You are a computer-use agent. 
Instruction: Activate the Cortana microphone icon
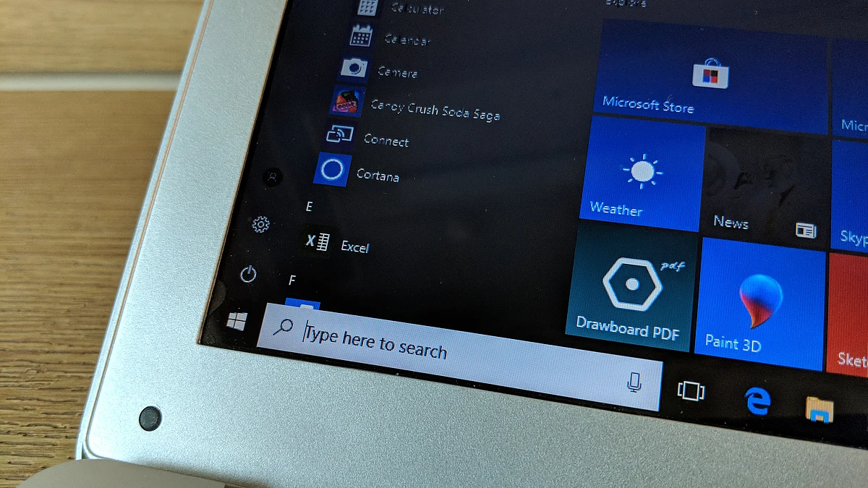point(634,381)
